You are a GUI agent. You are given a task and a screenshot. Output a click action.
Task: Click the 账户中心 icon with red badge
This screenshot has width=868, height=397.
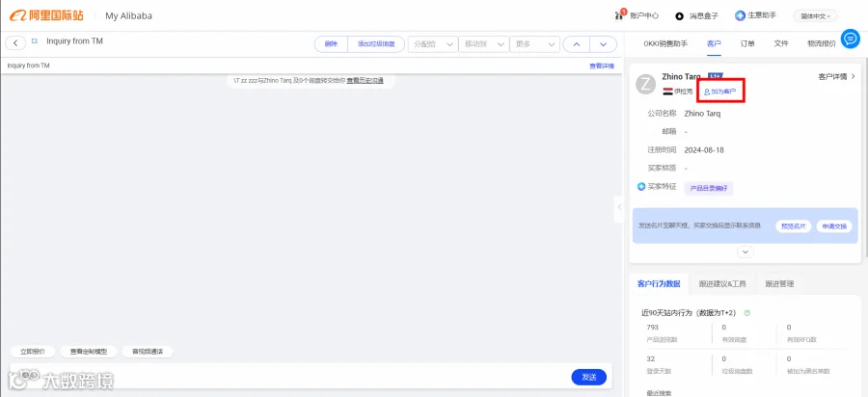tap(620, 14)
